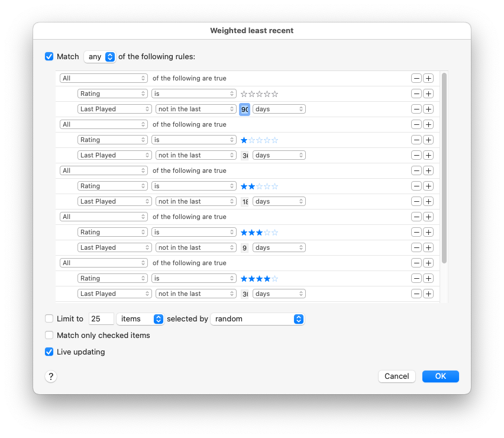Add a rule after the zero-star Rating row
This screenshot has width=504, height=438.
pos(428,94)
